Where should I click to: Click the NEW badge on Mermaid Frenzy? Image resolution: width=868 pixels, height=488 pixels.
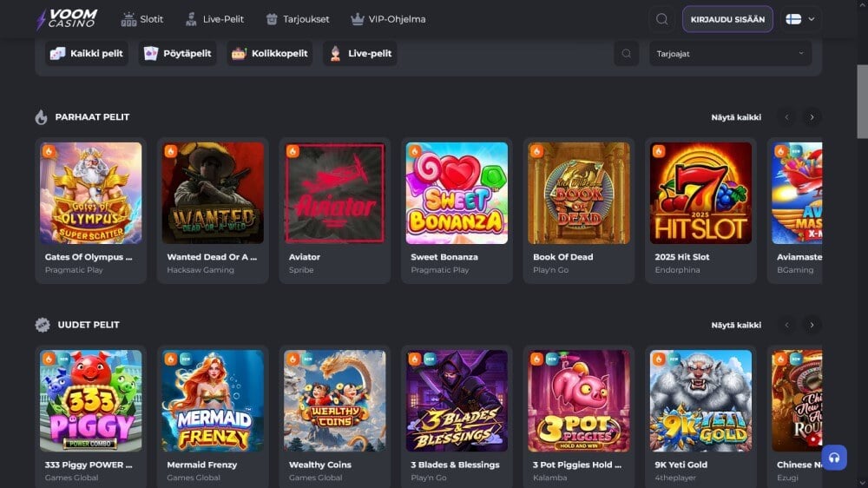point(186,359)
